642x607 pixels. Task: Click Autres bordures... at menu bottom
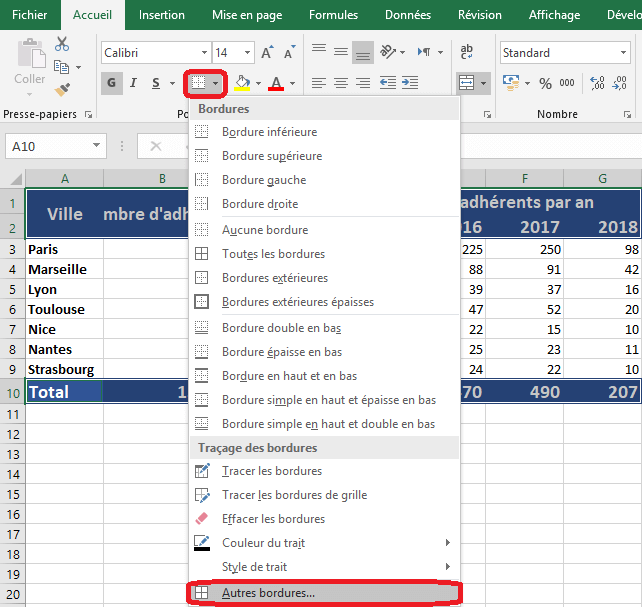click(x=268, y=592)
